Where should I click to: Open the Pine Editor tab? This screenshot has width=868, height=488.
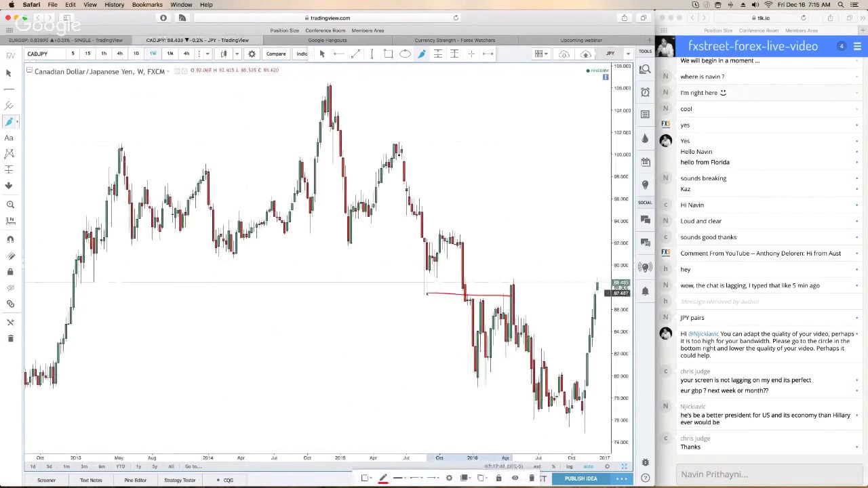135,480
